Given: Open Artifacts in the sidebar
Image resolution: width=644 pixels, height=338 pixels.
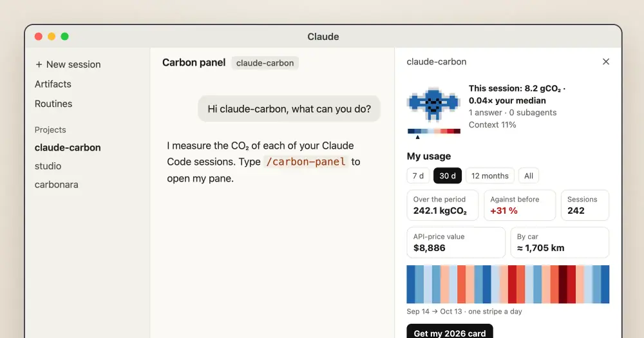Looking at the screenshot, I should tap(53, 84).
